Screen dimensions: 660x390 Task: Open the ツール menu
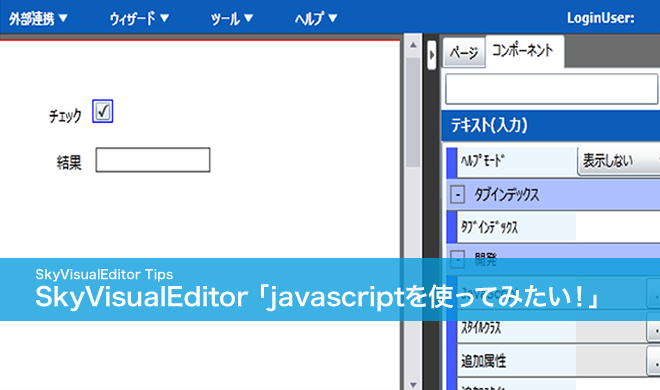[x=232, y=19]
